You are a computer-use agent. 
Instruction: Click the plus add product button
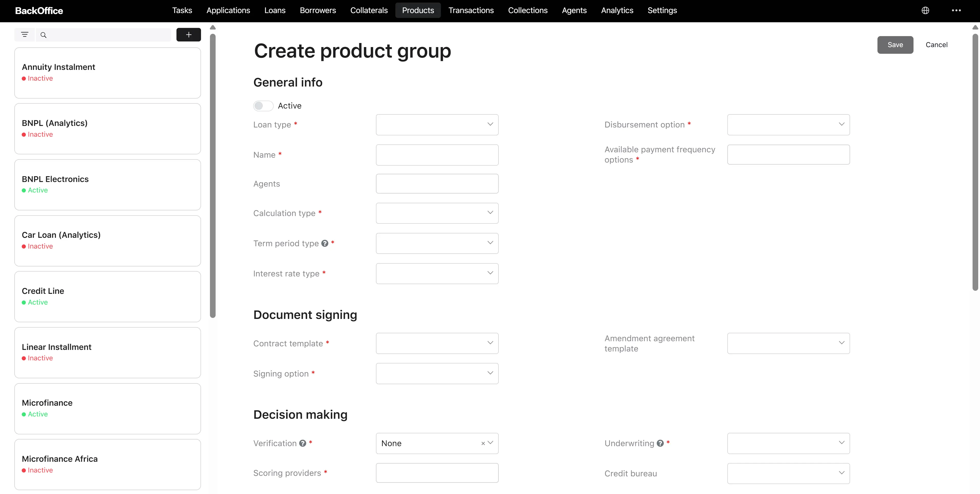[x=188, y=35]
